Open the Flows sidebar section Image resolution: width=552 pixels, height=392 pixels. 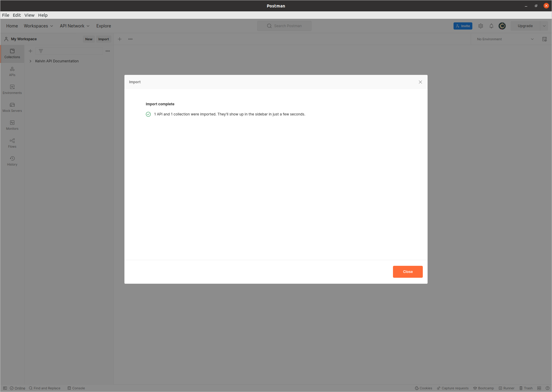[12, 143]
